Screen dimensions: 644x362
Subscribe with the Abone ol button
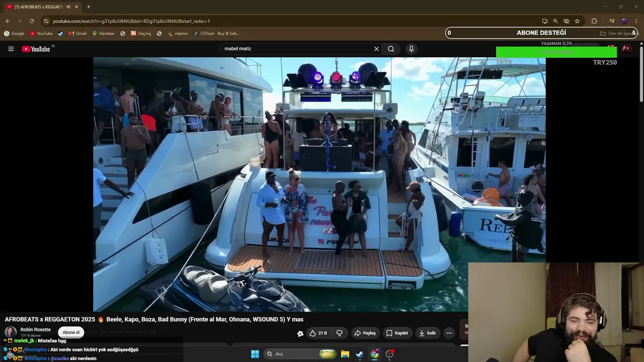71,332
